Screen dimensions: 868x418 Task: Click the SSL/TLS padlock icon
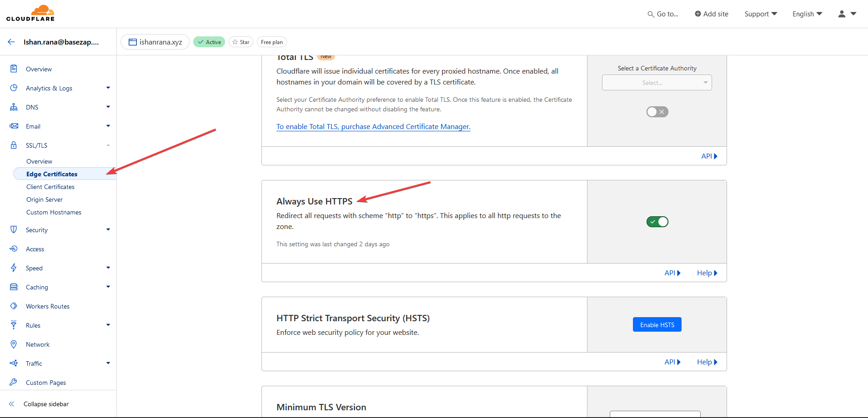tap(14, 145)
